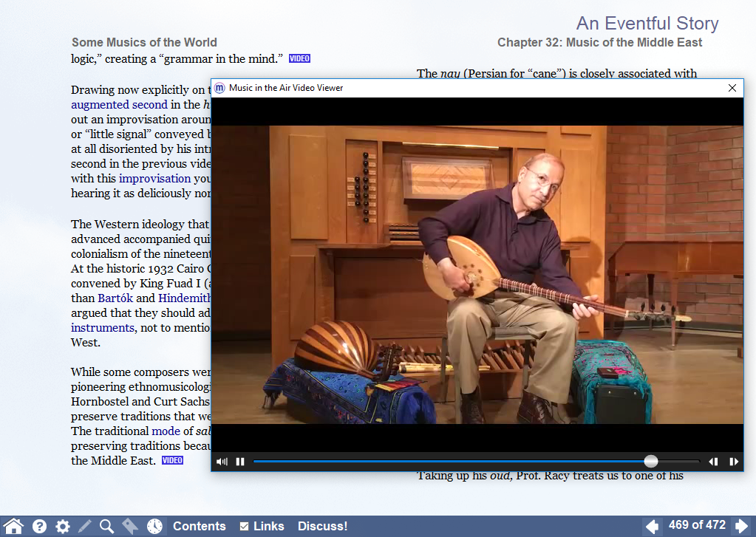Follow the 'augmented second' link
The height and width of the screenshot is (537, 756).
pos(119,105)
